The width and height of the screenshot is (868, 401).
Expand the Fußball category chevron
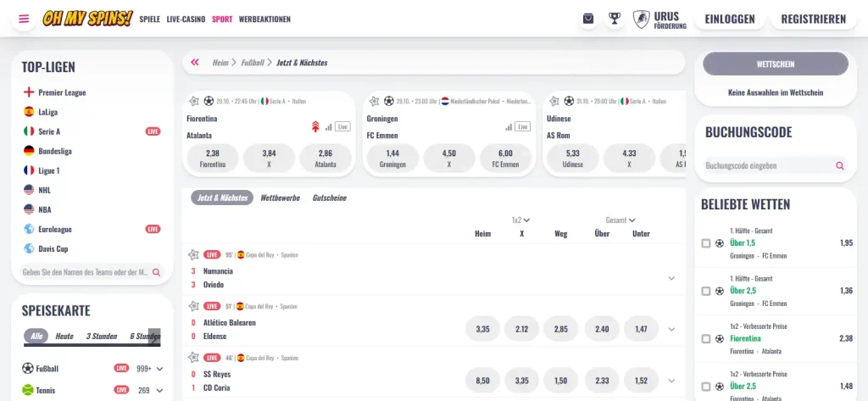(x=159, y=369)
